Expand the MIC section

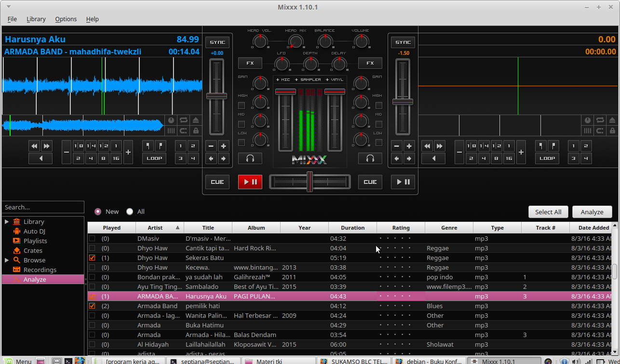coord(283,79)
